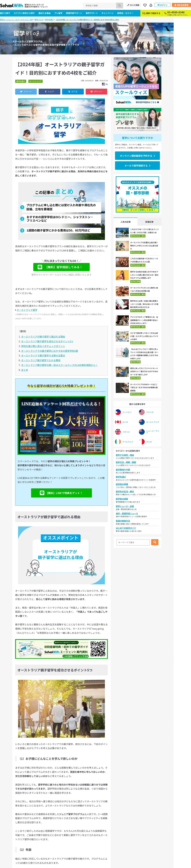191x868 pixels.
Task: Click the オンライン個別面談を予約する button
Action: [137, 156]
